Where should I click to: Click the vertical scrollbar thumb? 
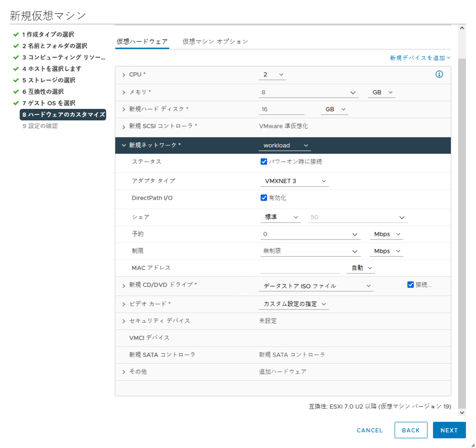[x=462, y=232]
